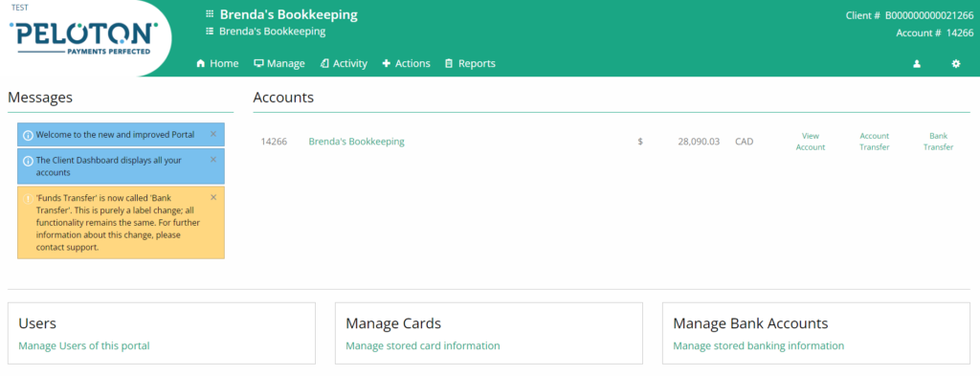980x376 pixels.
Task: Click the balance 28,090.03
Action: (699, 142)
